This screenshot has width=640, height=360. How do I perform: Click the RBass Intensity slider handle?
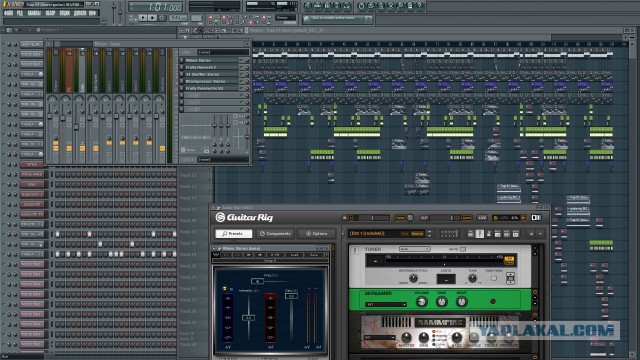[x=249, y=318]
